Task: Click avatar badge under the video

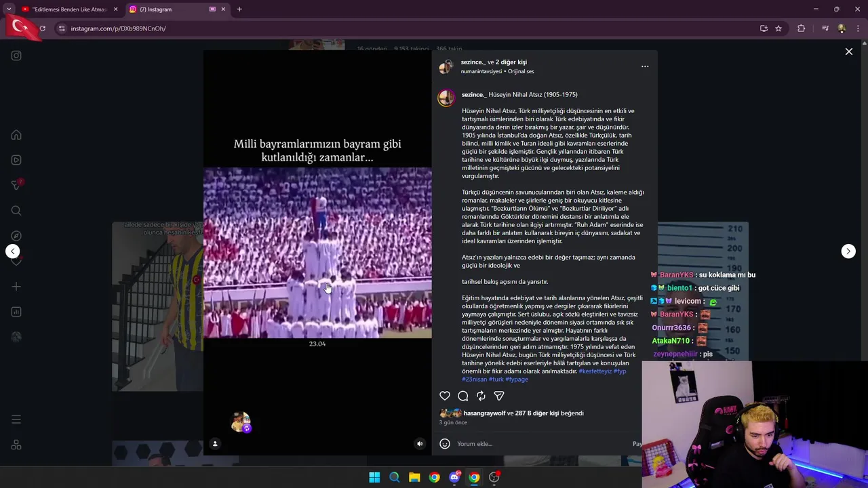Action: (x=241, y=422)
